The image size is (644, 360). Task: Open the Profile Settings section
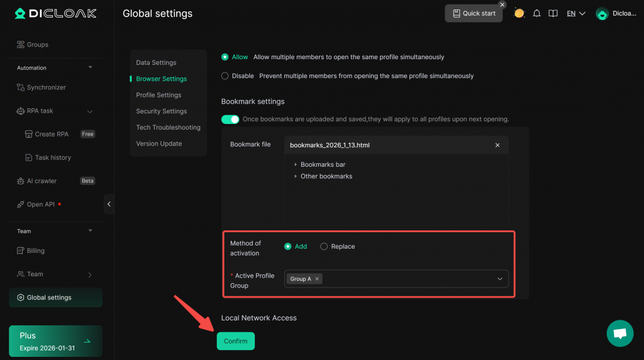click(158, 95)
